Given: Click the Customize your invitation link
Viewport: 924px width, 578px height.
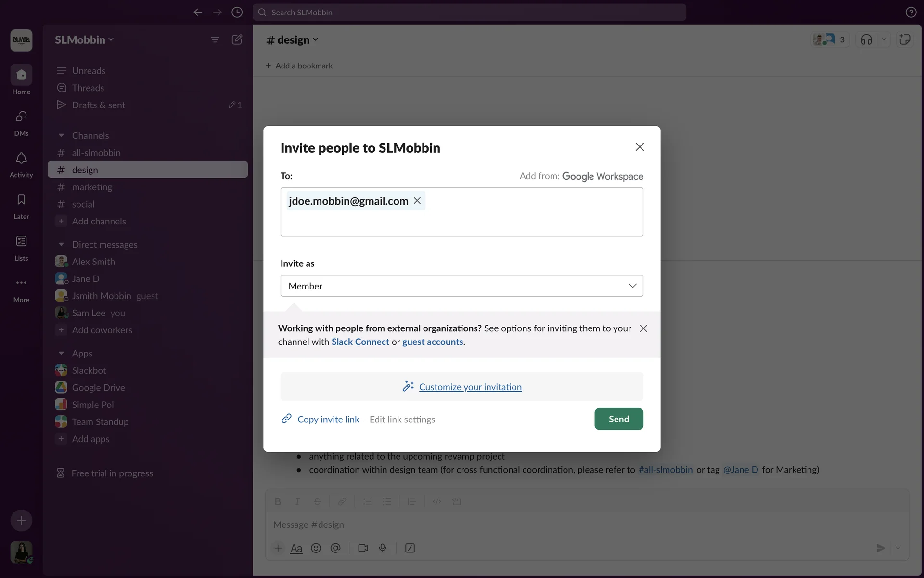Looking at the screenshot, I should 470,387.
